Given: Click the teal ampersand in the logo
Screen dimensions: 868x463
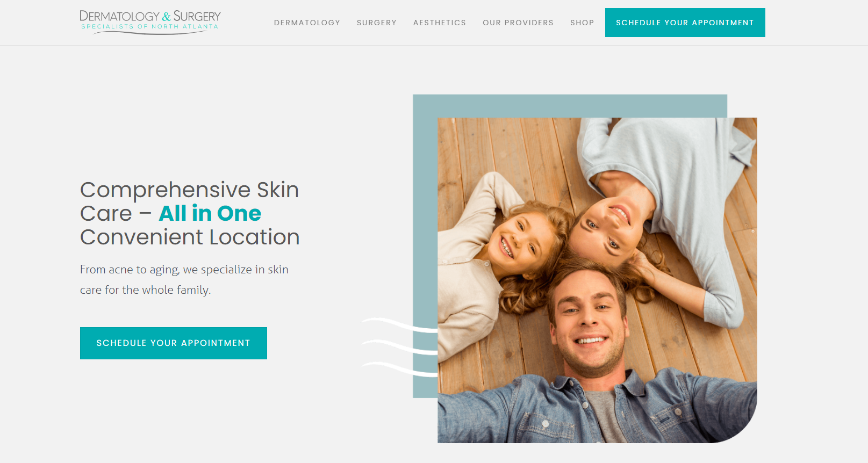Looking at the screenshot, I should 166,17.
